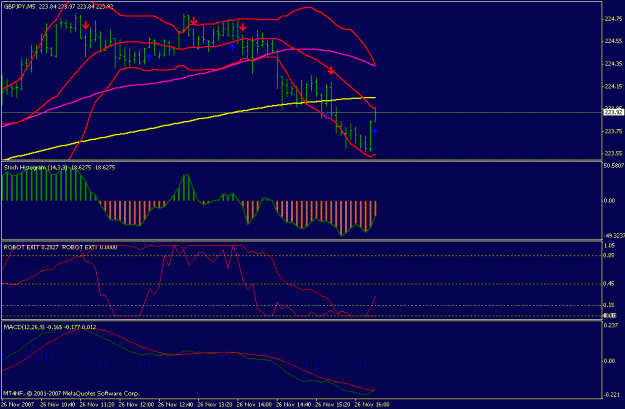
Task: Click the 26 Nov 16:00 time label
Action: pos(372,404)
